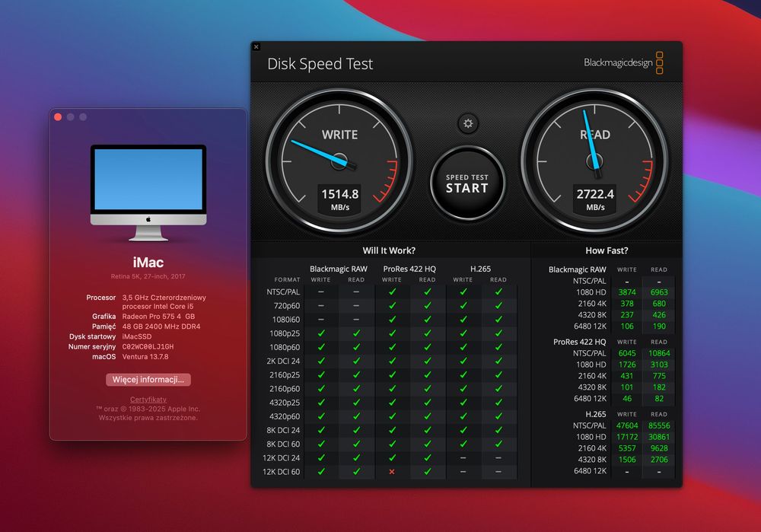
Task: Click the 48 GB 2400 MHz DDR4 memory text
Action: (x=161, y=327)
